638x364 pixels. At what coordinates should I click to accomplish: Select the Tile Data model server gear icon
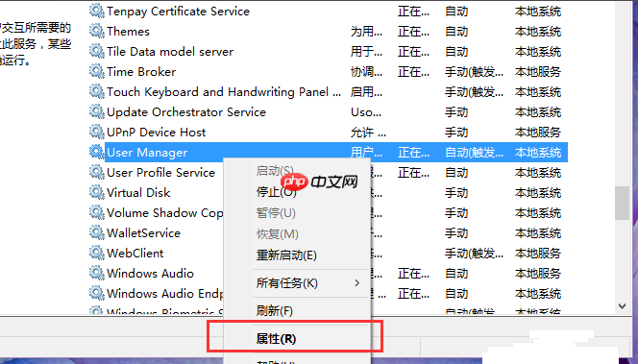pyautogui.click(x=97, y=51)
